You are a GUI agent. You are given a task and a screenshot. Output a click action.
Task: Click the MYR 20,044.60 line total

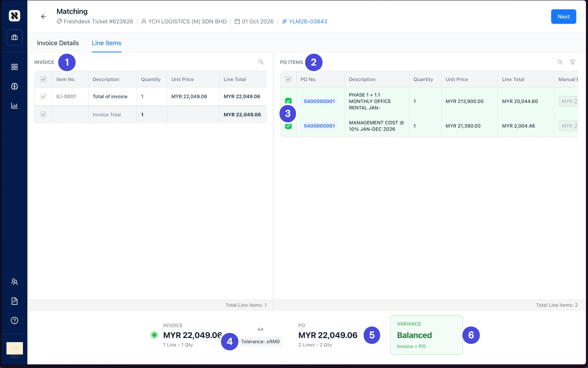[520, 101]
